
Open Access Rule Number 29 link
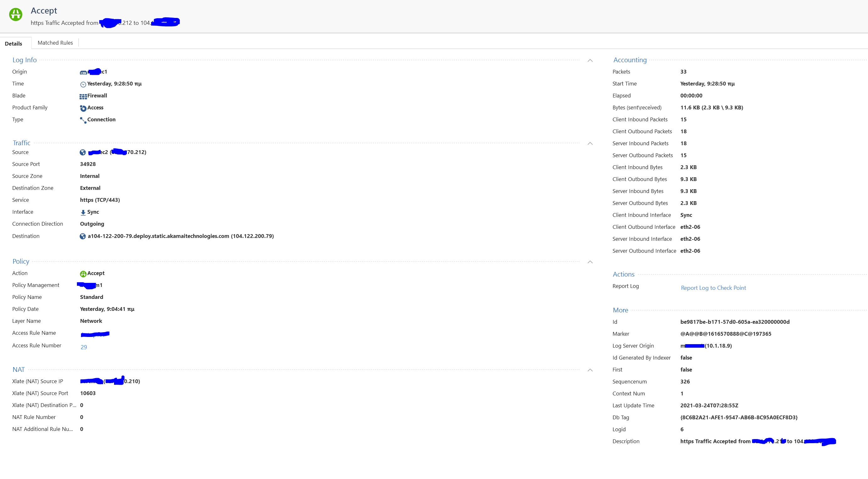pos(84,347)
